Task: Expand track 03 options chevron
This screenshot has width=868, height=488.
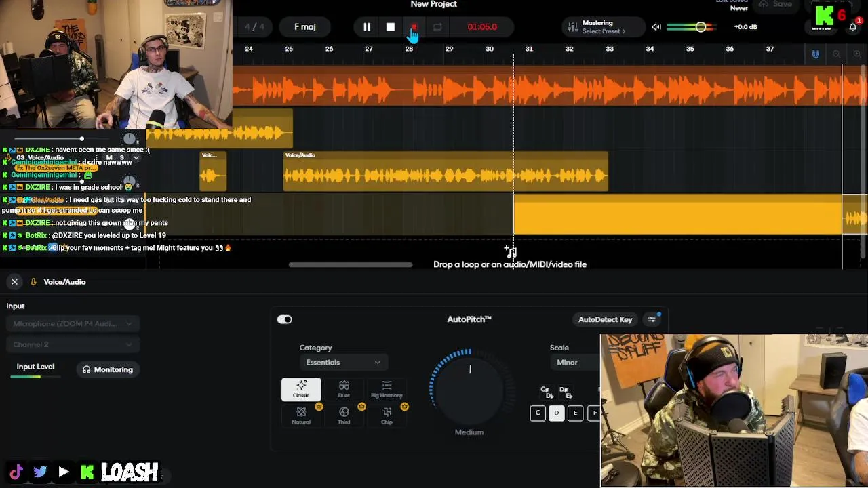Action: point(136,157)
